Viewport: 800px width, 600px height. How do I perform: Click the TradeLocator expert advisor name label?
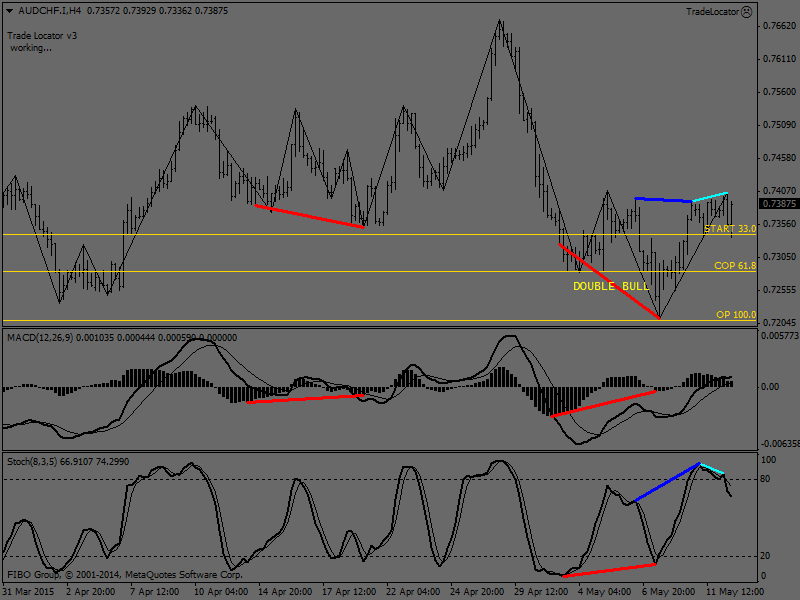coord(712,11)
